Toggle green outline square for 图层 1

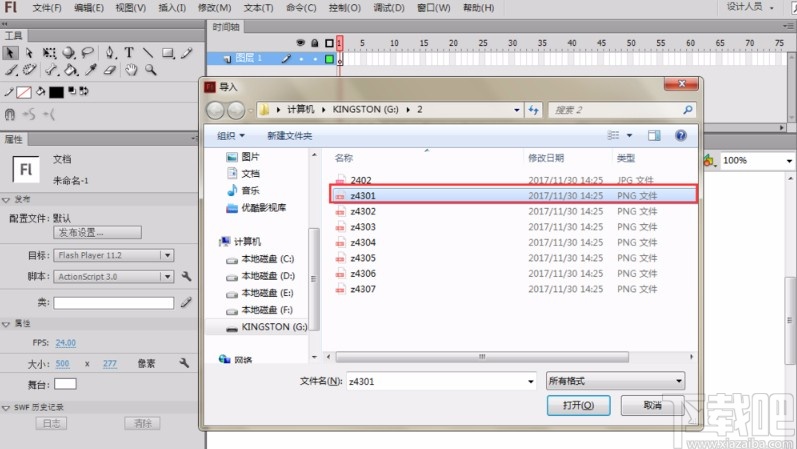(x=329, y=59)
